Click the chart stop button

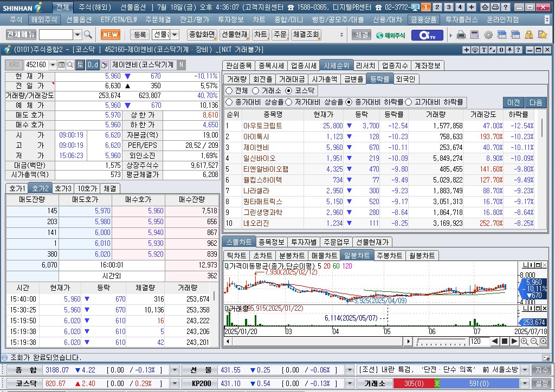point(505,342)
